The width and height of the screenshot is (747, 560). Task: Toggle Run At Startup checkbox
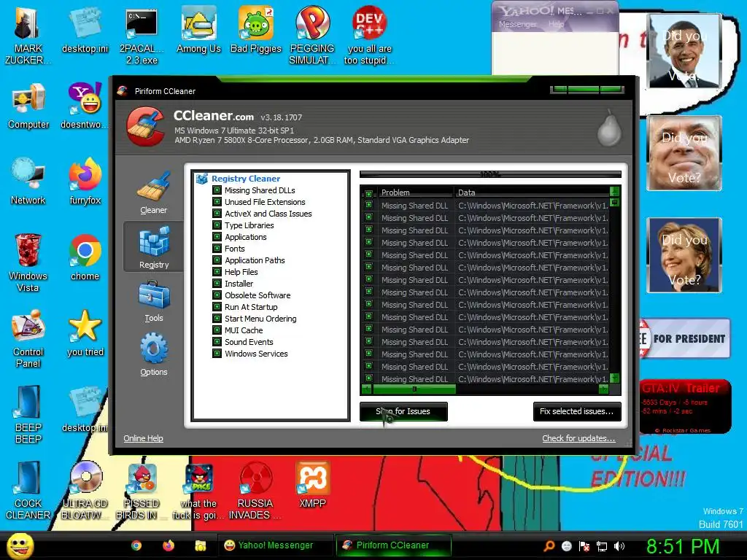[x=217, y=307]
